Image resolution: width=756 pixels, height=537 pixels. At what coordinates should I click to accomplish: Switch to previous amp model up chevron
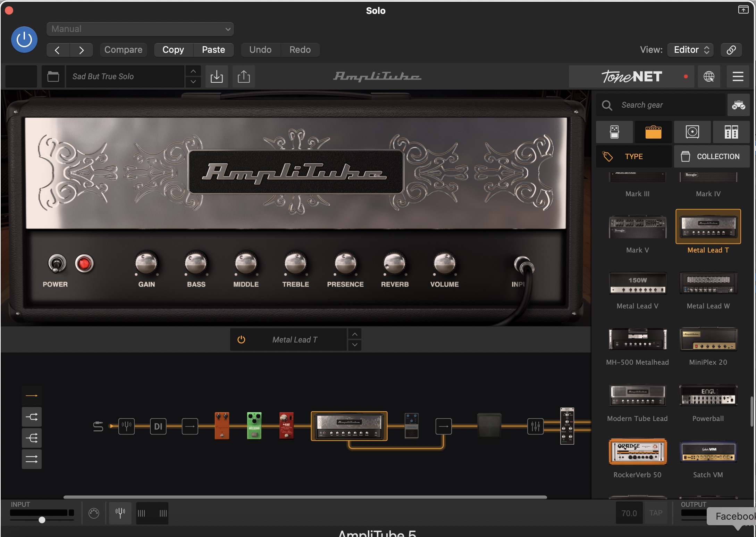click(x=354, y=334)
